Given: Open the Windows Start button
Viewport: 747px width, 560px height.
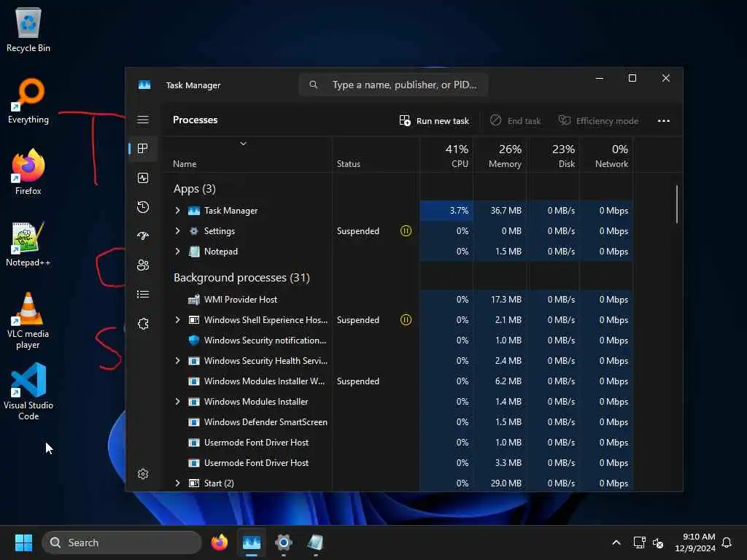Looking at the screenshot, I should 24,542.
